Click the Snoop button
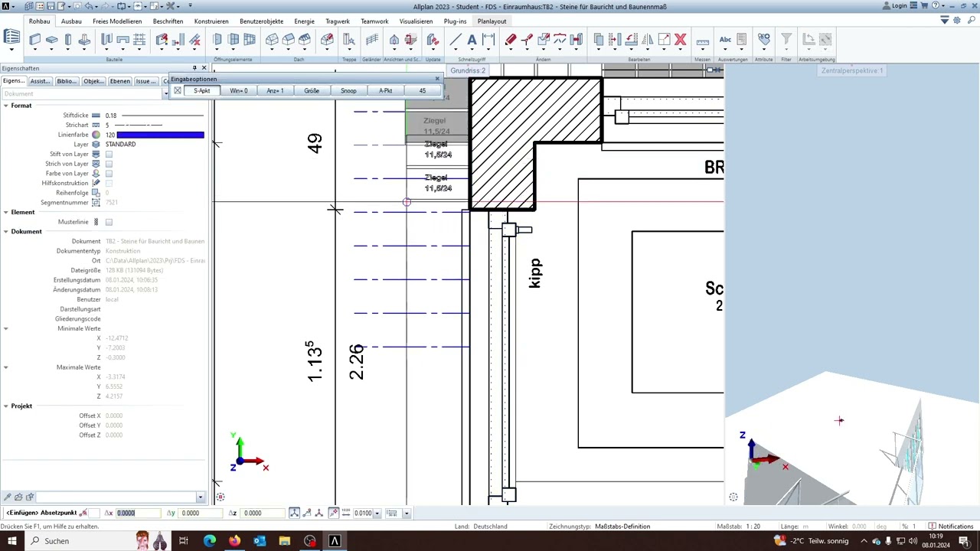The height and width of the screenshot is (551, 980). point(348,90)
